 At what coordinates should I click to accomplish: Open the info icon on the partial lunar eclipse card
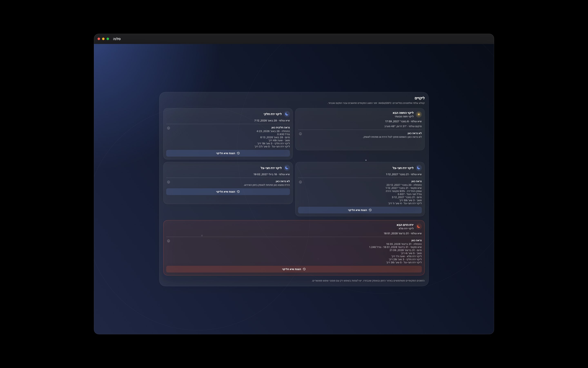tap(169, 128)
